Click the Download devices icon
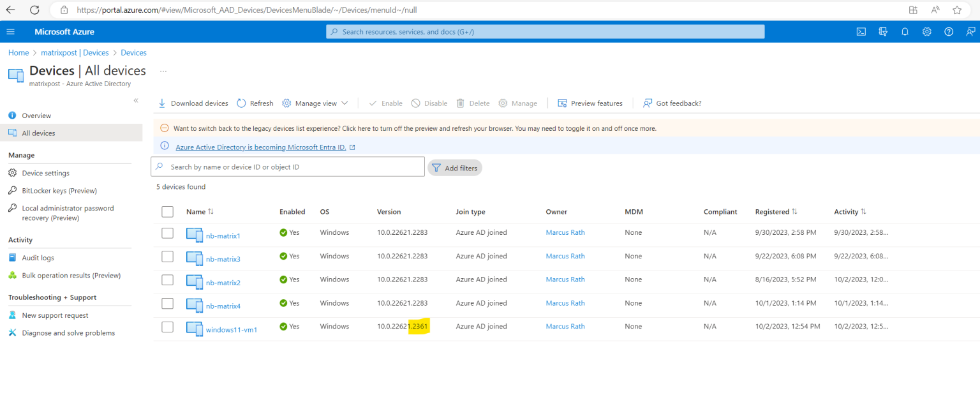 pyautogui.click(x=163, y=103)
